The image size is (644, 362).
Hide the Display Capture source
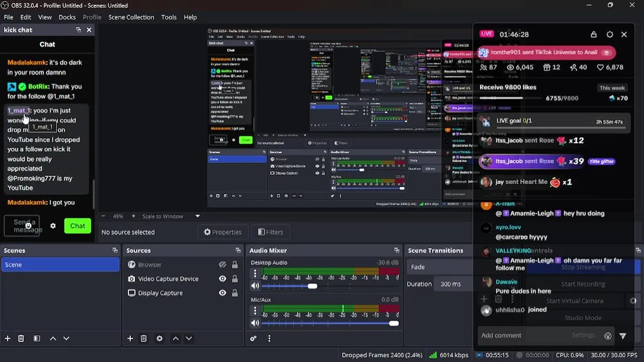pyautogui.click(x=222, y=293)
